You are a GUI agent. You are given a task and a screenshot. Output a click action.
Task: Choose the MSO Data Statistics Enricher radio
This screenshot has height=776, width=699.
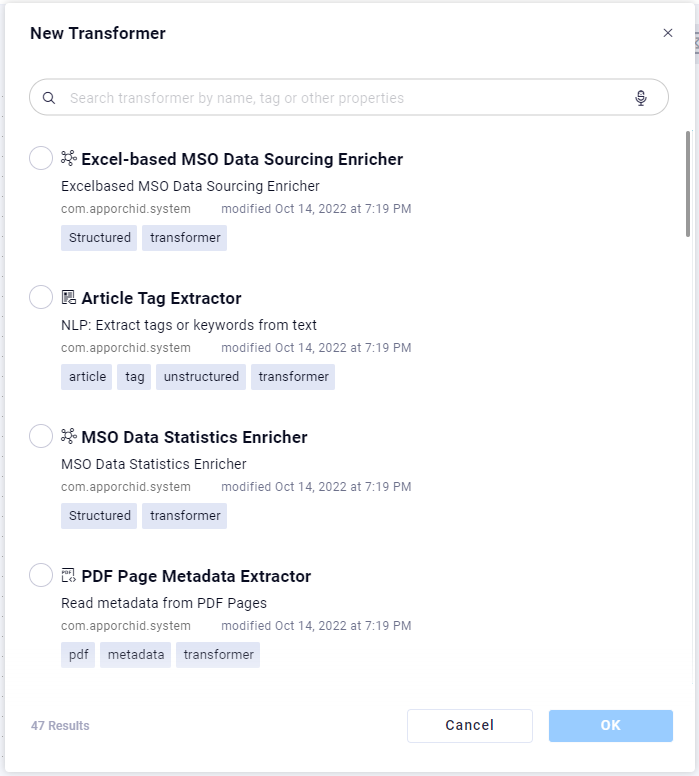[x=41, y=436]
